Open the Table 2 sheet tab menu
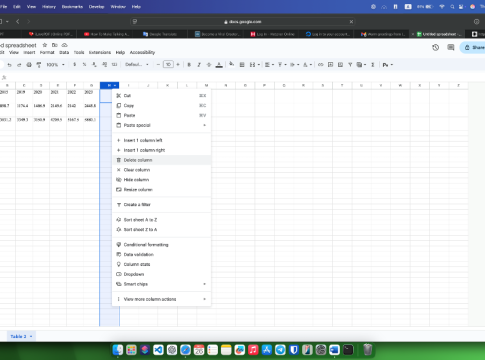 pyautogui.click(x=31, y=336)
